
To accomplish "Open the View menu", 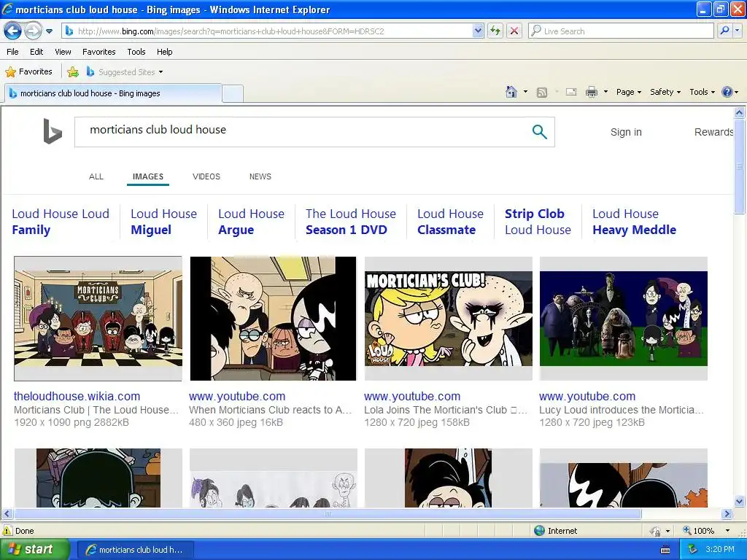I will coord(63,52).
